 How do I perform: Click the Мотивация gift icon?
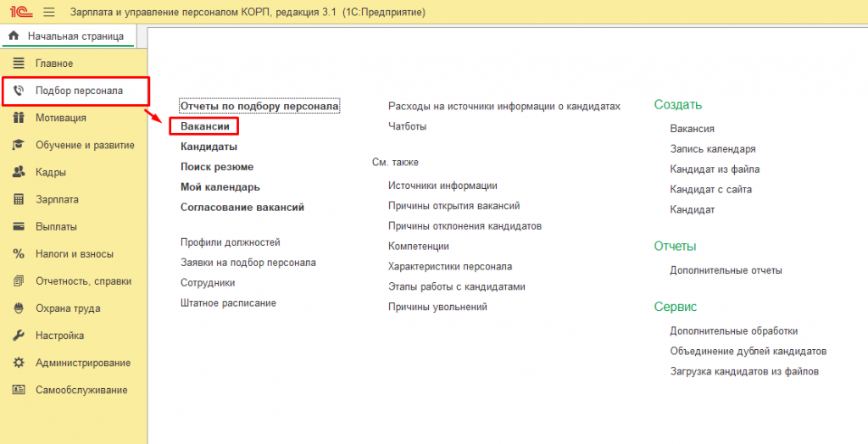tap(19, 118)
